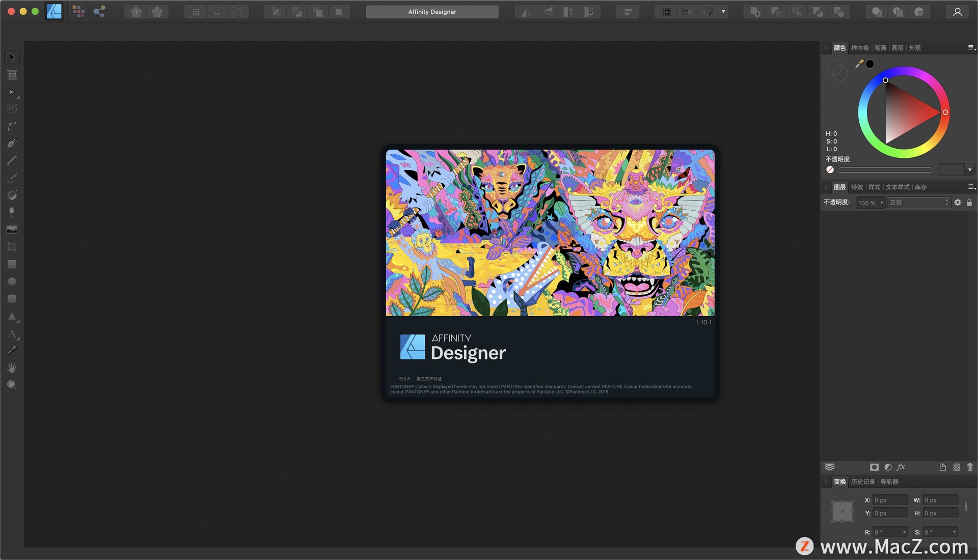
Task: Select the Rounded Rectangle tool
Action: click(x=12, y=299)
